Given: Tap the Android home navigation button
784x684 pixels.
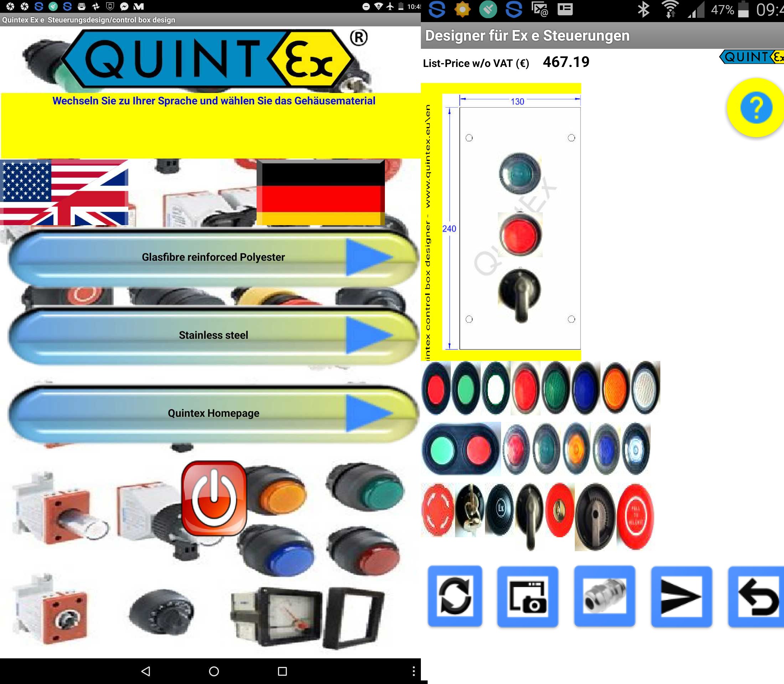Looking at the screenshot, I should (214, 671).
